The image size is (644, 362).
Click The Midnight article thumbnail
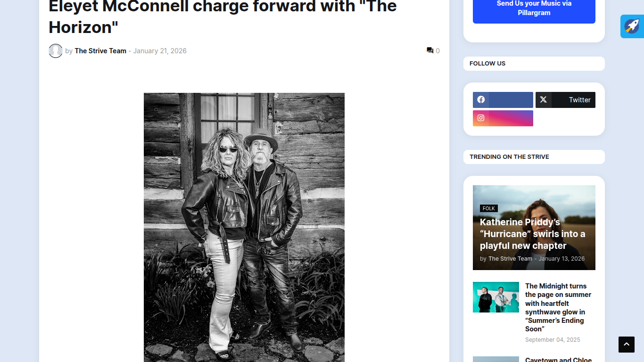point(496,297)
